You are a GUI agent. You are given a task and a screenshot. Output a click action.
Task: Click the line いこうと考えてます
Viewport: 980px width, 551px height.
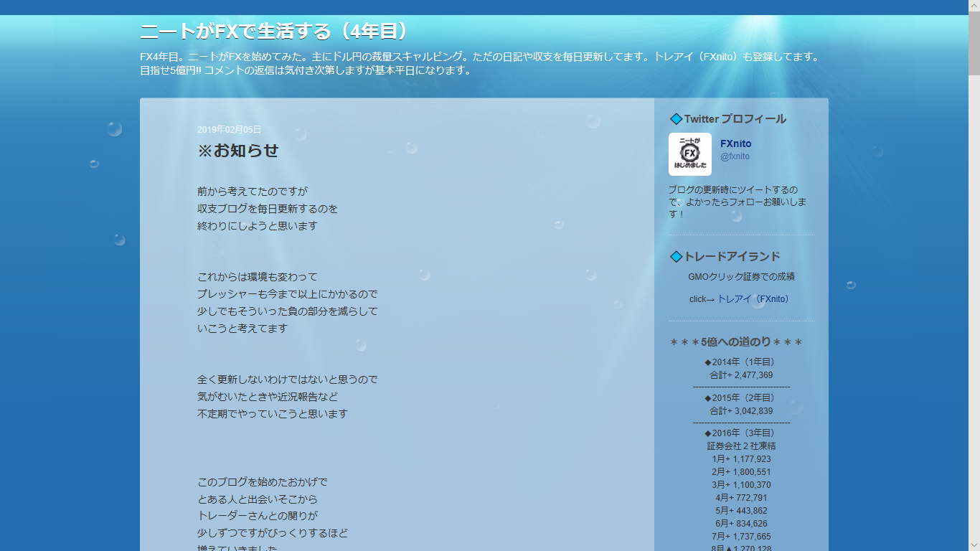(242, 329)
